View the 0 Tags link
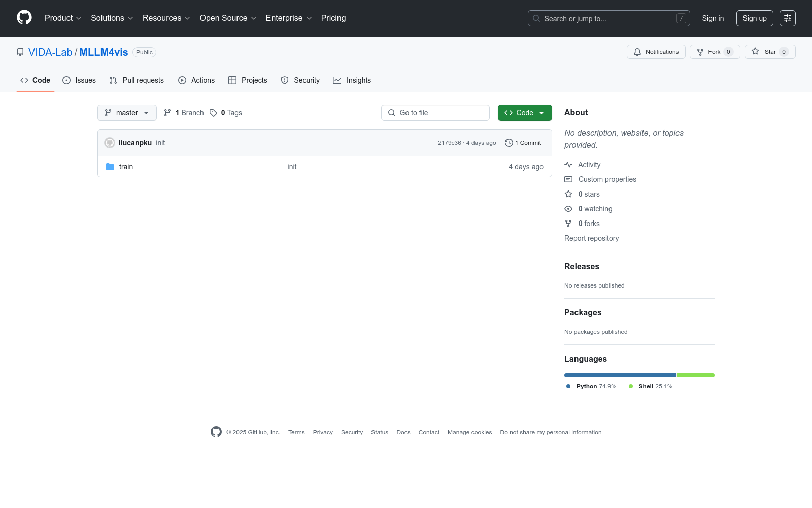 226,113
